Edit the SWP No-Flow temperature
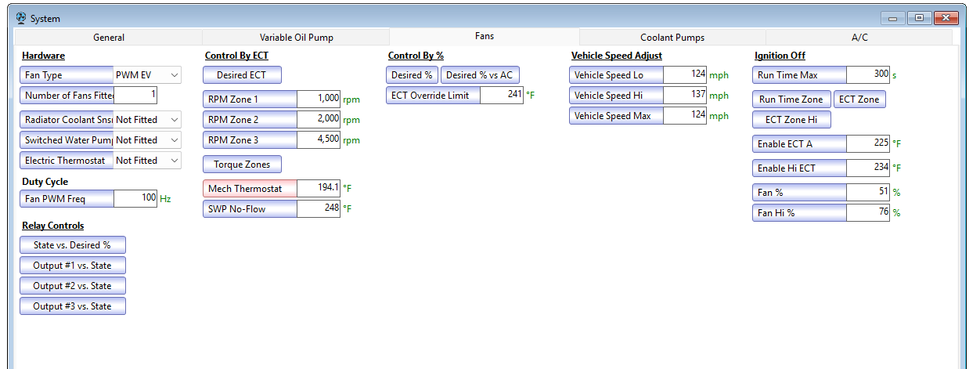Image resolution: width=980 pixels, height=369 pixels. [x=319, y=209]
